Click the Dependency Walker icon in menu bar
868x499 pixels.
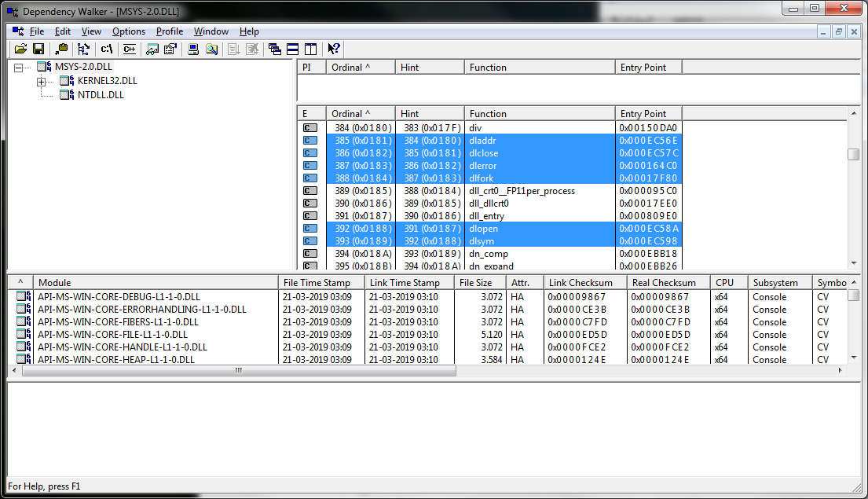pos(18,31)
